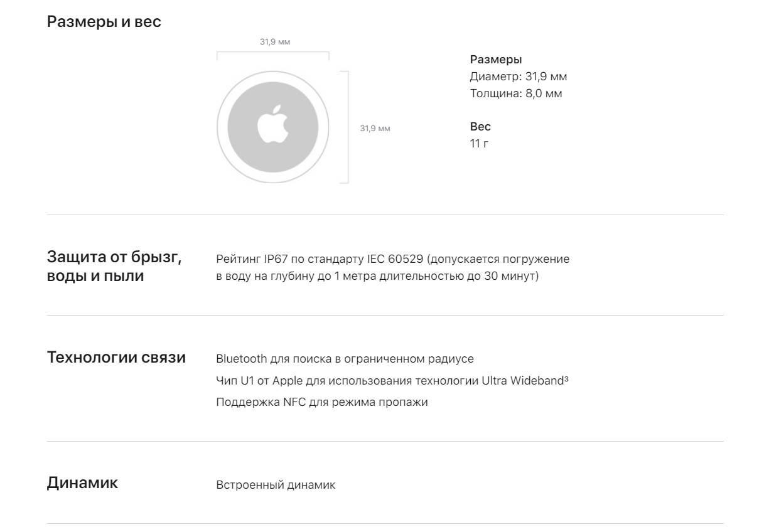Click the "Вес" subheading
The height and width of the screenshot is (532, 769).
point(480,127)
